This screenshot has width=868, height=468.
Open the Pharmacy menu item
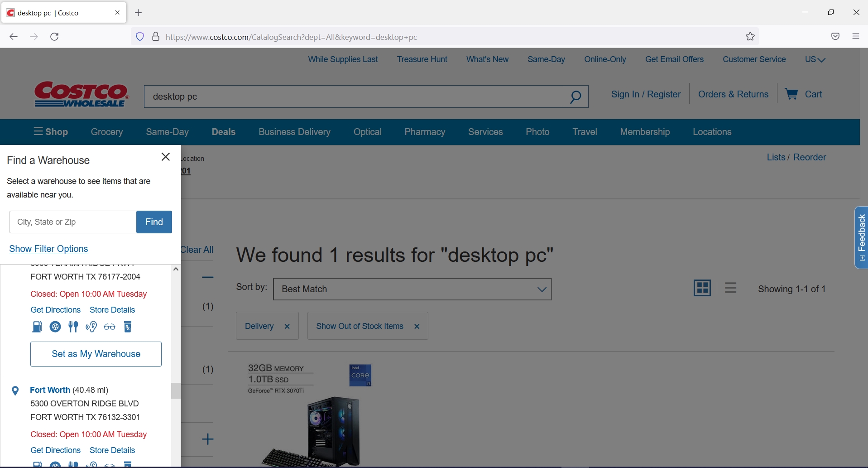424,132
